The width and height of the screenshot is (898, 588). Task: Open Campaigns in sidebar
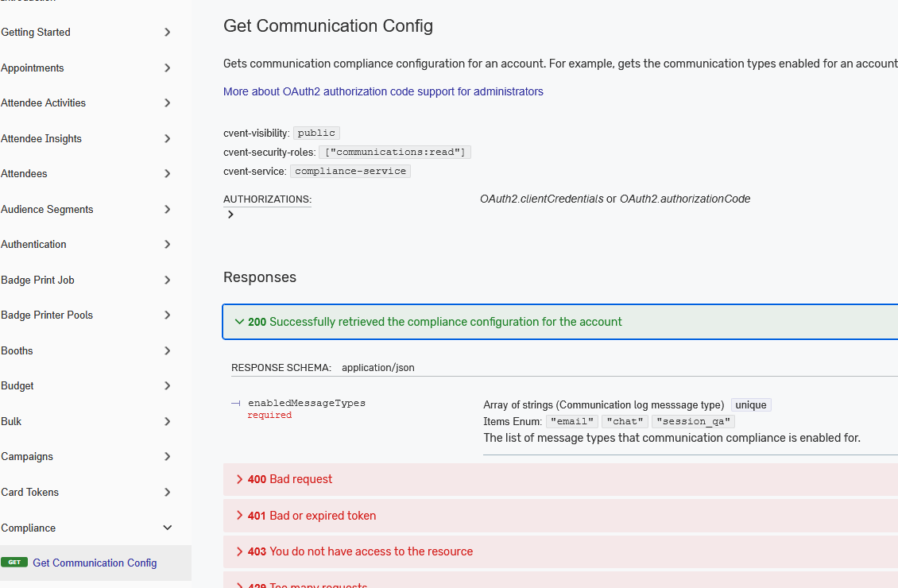(27, 456)
